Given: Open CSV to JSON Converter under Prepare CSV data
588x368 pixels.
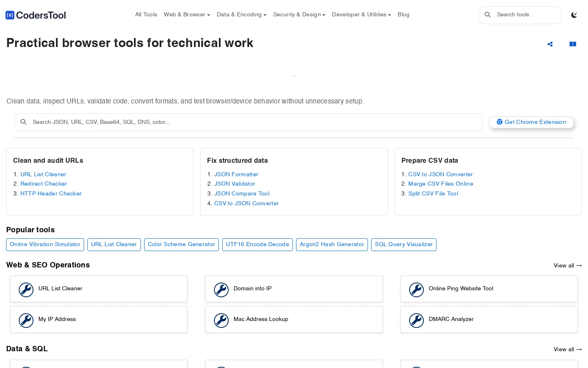Looking at the screenshot, I should pyautogui.click(x=441, y=174).
